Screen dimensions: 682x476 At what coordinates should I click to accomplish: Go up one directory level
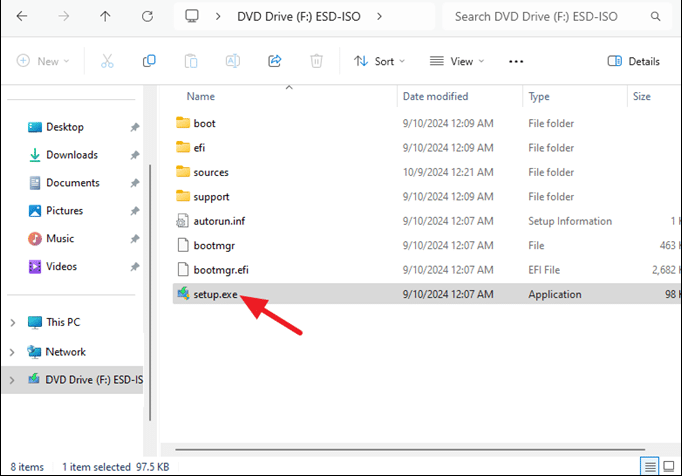[x=106, y=17]
